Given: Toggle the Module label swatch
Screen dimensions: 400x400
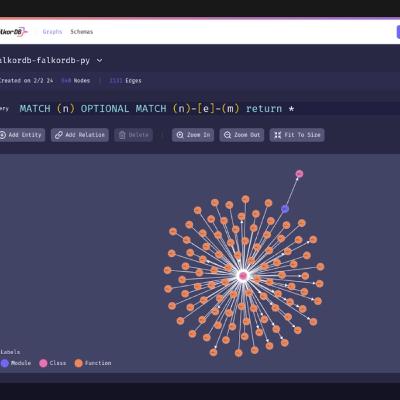Looking at the screenshot, I should click(5, 363).
